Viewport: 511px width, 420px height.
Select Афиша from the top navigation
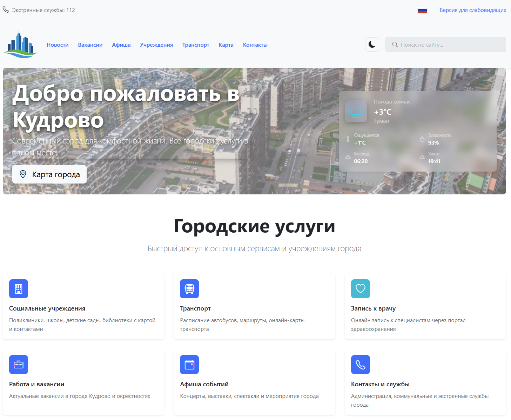tap(121, 45)
